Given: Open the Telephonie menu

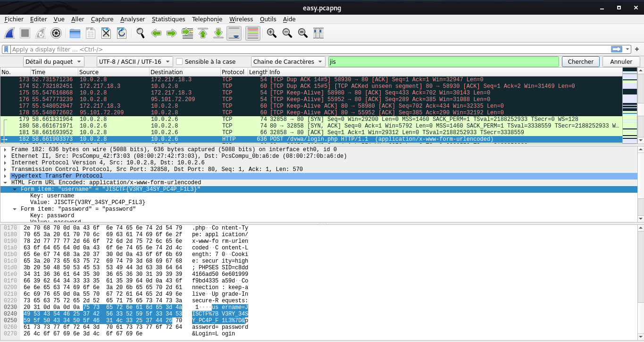Looking at the screenshot, I should [207, 19].
